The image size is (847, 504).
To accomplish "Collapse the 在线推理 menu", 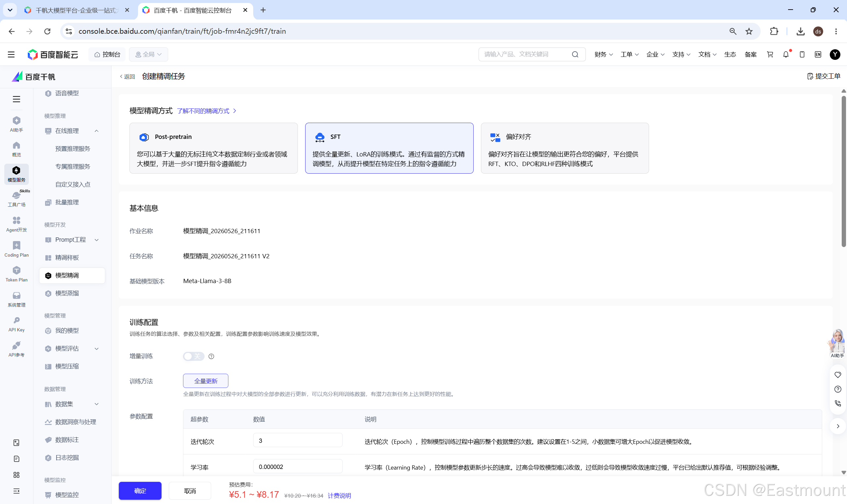I will [x=97, y=131].
